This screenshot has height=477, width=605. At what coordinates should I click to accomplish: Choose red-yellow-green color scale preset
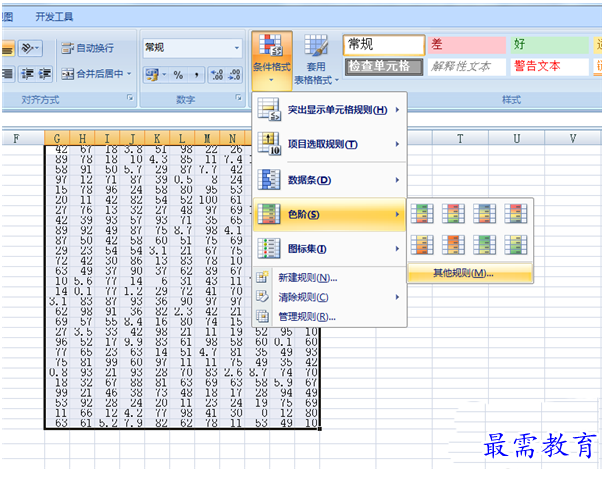point(453,214)
